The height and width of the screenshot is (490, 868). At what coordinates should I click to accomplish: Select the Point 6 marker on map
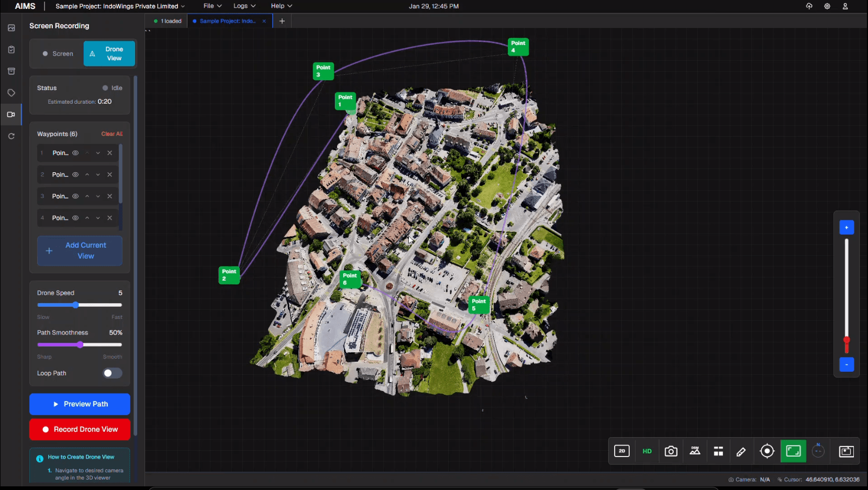(x=350, y=279)
